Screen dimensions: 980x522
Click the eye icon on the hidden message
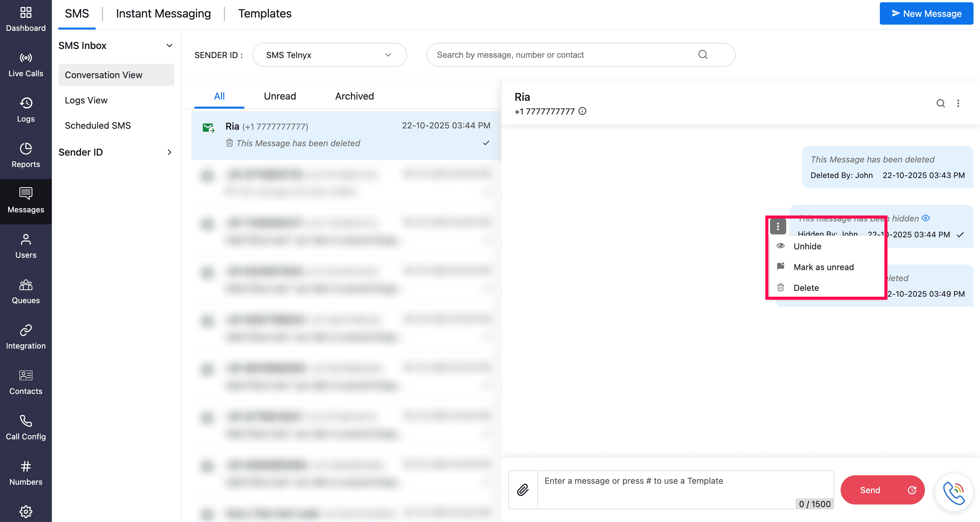click(926, 218)
